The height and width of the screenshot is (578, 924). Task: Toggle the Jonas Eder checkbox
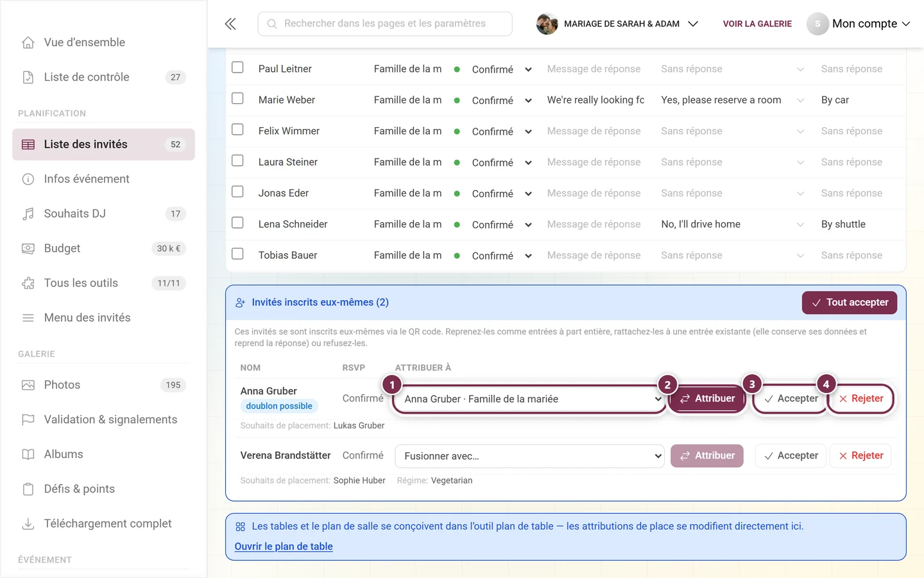(237, 191)
